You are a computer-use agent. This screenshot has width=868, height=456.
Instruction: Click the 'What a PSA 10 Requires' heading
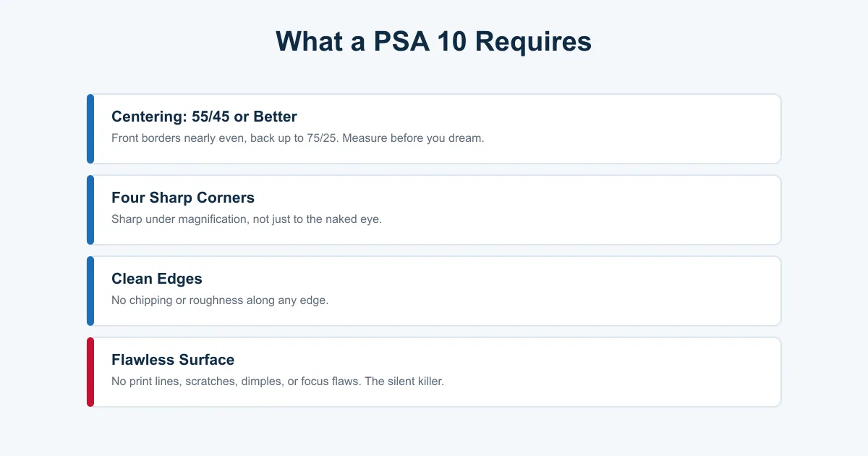(x=434, y=41)
